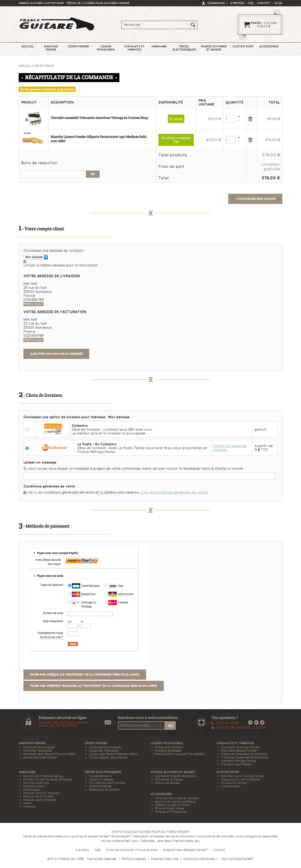Viewport: 301px width, 868px height.
Task: Delete the Chevalet Telecaster item with trash icon
Action: pos(250,119)
